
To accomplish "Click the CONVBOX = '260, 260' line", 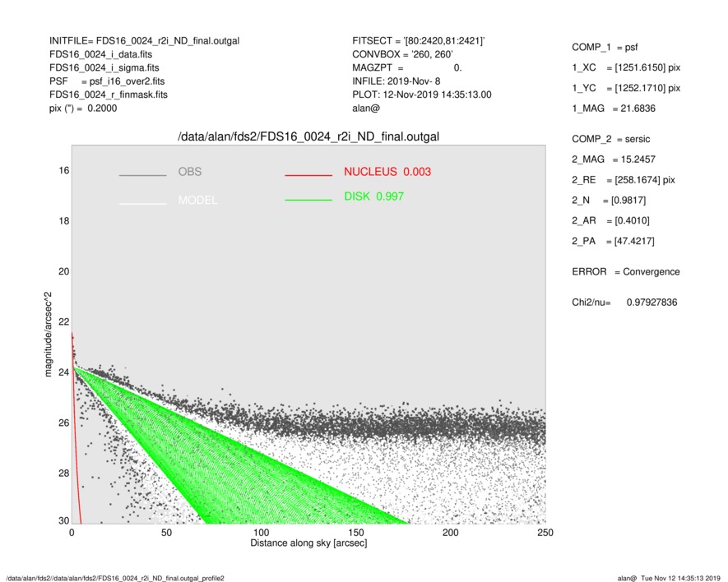I will [x=402, y=54].
